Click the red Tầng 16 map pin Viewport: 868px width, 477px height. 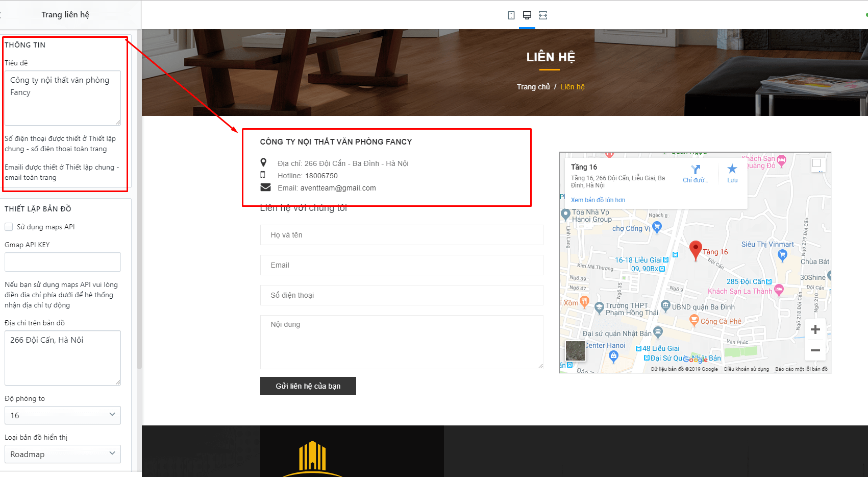pyautogui.click(x=696, y=251)
